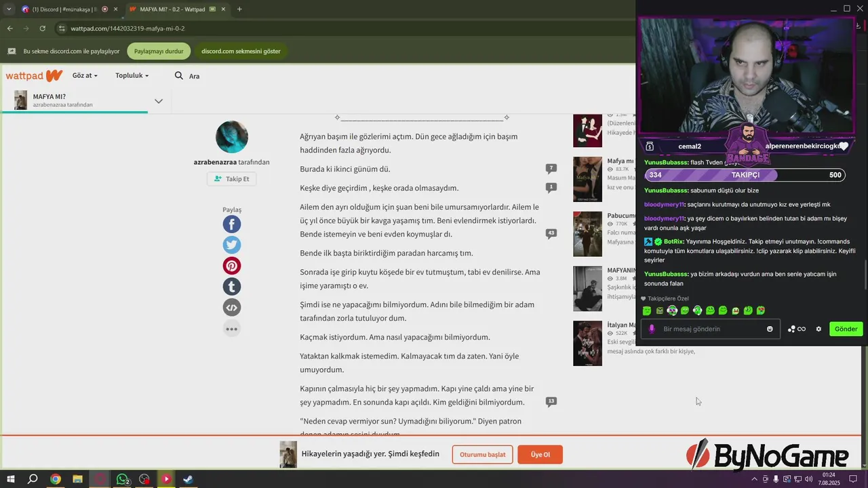The width and height of the screenshot is (868, 488).
Task: Click the purple microphone icon in chat
Action: point(652,329)
